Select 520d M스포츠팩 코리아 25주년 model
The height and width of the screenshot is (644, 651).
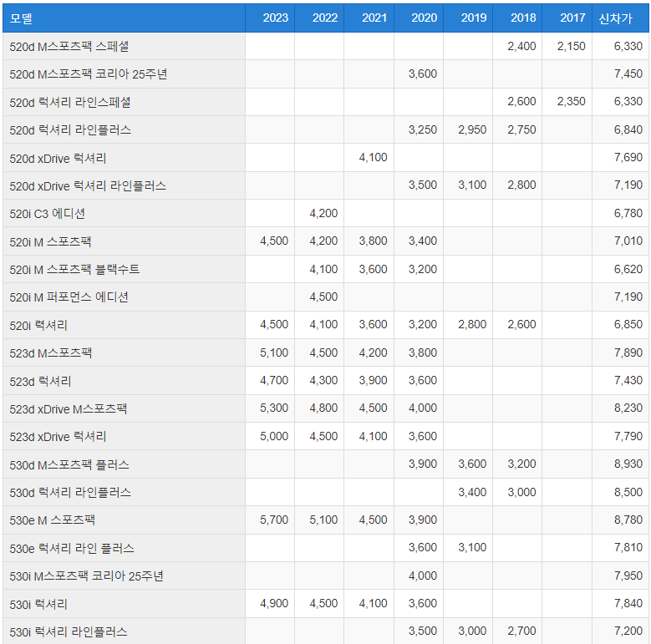(x=89, y=74)
